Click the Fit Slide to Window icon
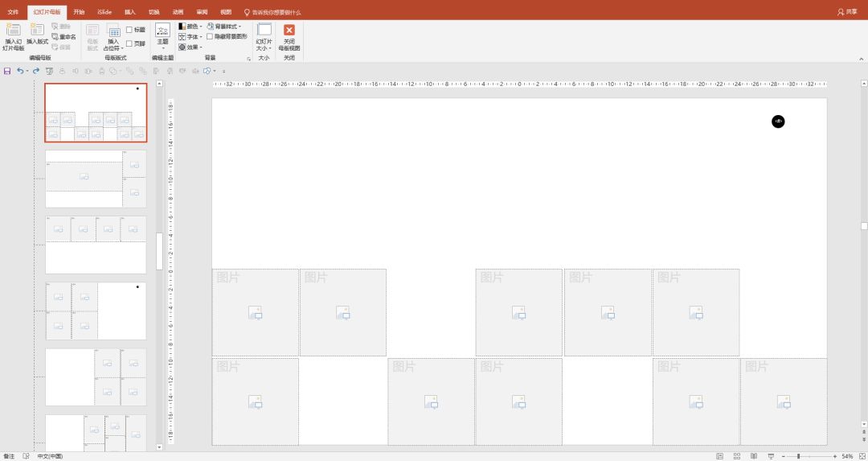 (862, 456)
